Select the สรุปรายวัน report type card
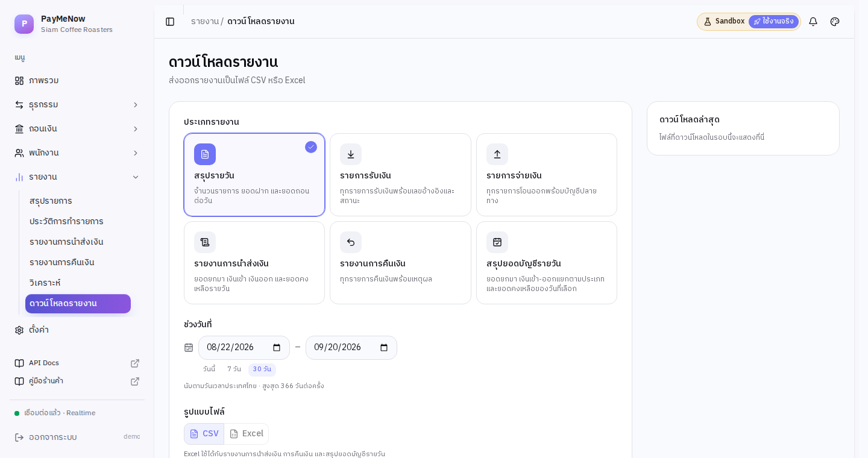Image resolution: width=868 pixels, height=458 pixels. [254, 175]
